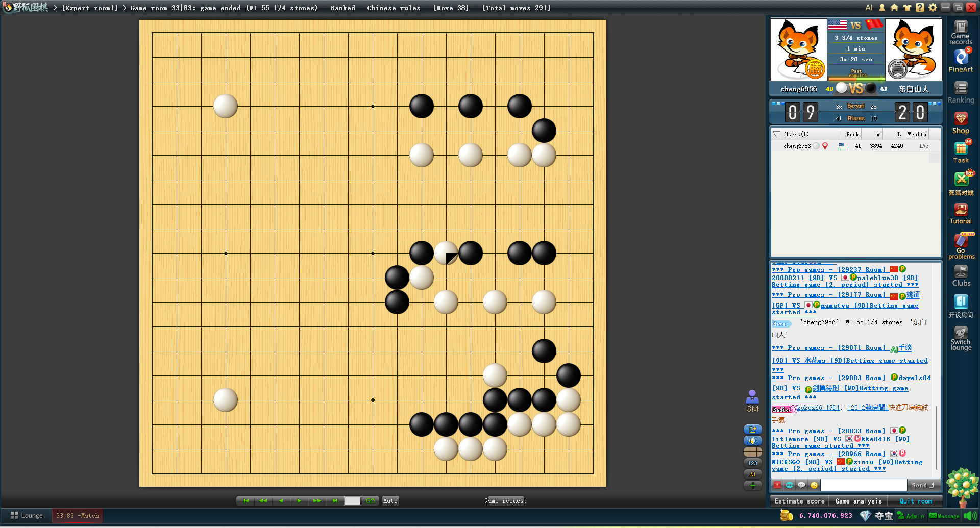Open the settings gear icon
The width and height of the screenshot is (980, 528).
coord(933,7)
